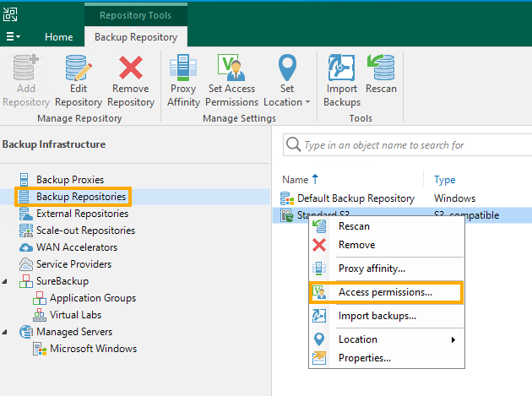The height and width of the screenshot is (396, 532).
Task: Click the Edit Repository ribbon icon
Action: [79, 68]
